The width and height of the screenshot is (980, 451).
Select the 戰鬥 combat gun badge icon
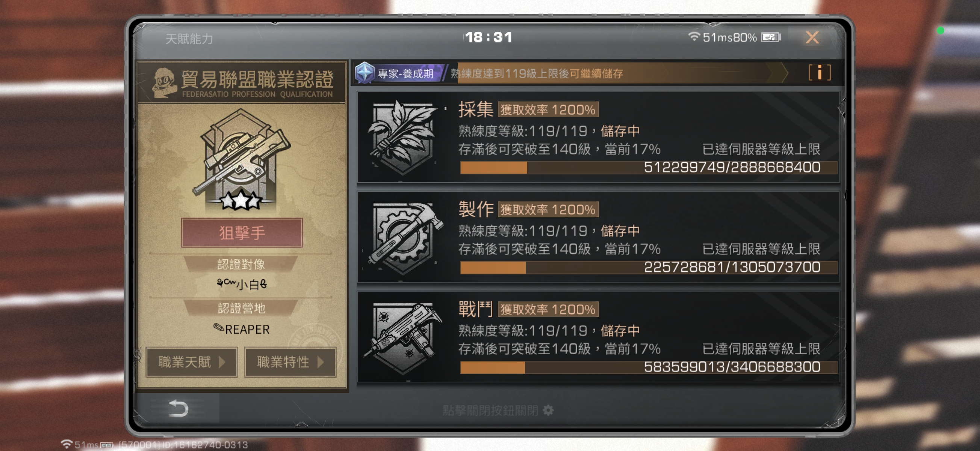403,337
